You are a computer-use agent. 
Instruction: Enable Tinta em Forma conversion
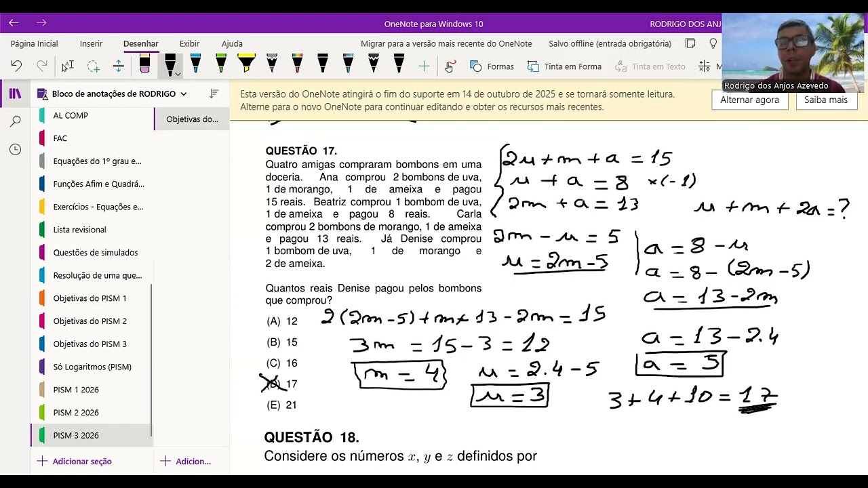point(564,66)
